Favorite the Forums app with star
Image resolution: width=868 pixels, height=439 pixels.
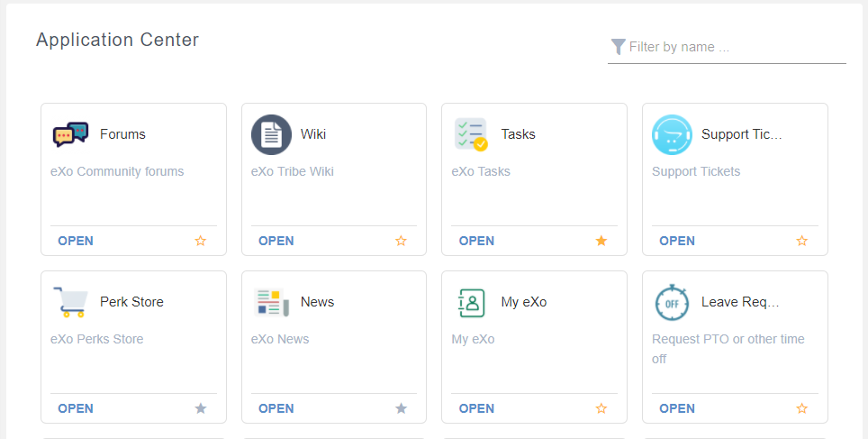point(201,241)
